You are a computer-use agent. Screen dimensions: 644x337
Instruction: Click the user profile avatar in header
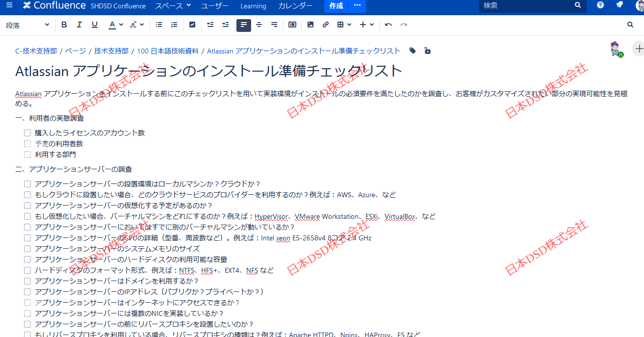coord(640,5)
